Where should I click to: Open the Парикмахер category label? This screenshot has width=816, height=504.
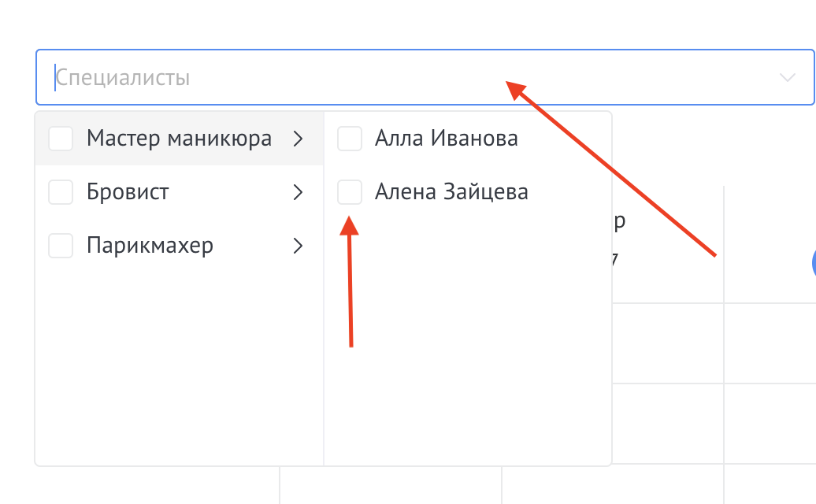tap(150, 245)
